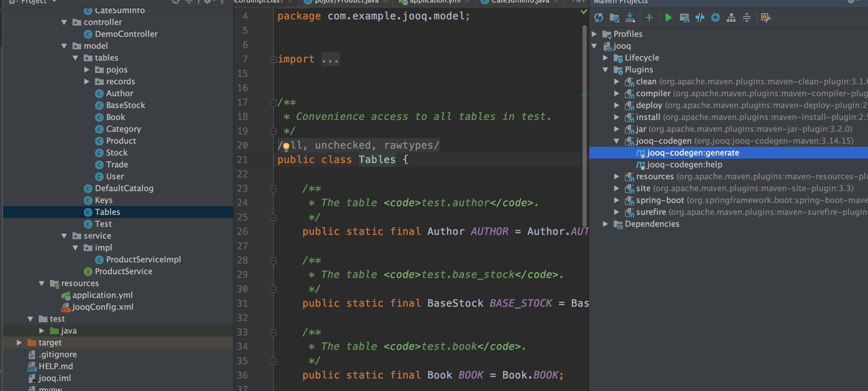The height and width of the screenshot is (391, 868).
Task: Click the AUTHOR constant in line 26
Action: [489, 232]
